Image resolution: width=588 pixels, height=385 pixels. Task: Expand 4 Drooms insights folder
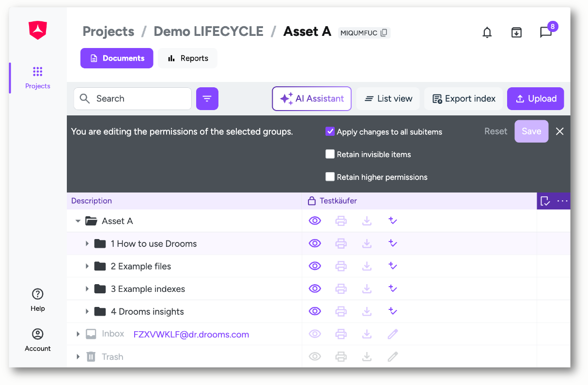click(x=87, y=311)
